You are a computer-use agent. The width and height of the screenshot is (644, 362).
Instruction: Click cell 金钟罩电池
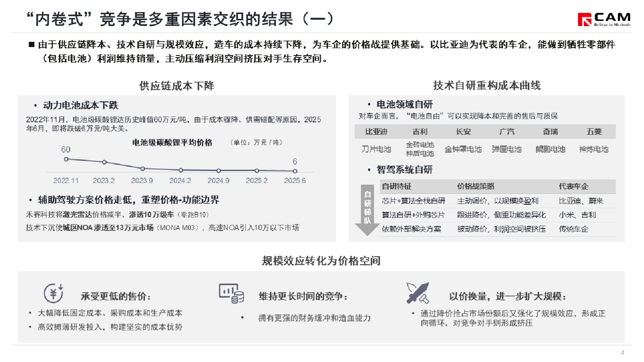point(463,149)
